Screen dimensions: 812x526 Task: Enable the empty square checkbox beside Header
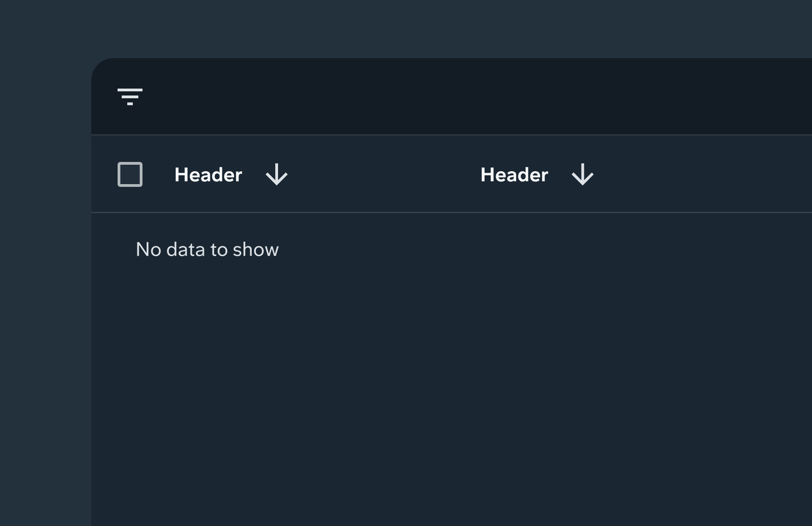(130, 174)
